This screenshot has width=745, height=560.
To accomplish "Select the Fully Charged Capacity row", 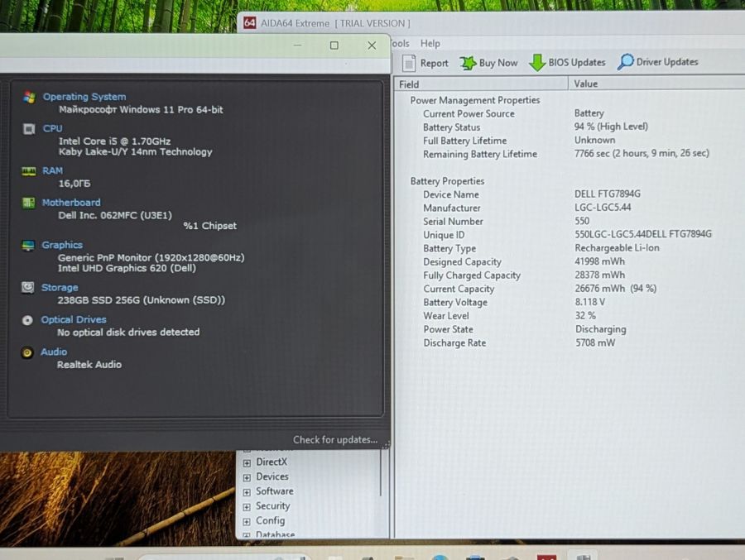I will point(570,275).
